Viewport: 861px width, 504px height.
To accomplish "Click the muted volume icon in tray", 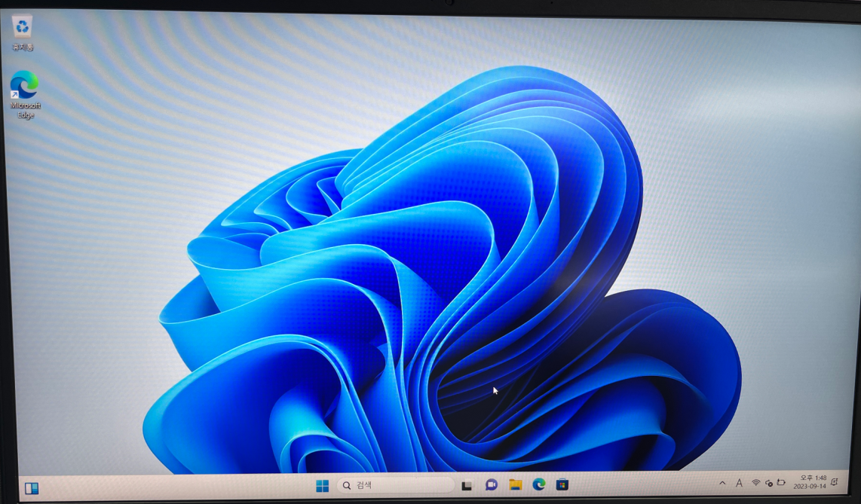I will [769, 483].
